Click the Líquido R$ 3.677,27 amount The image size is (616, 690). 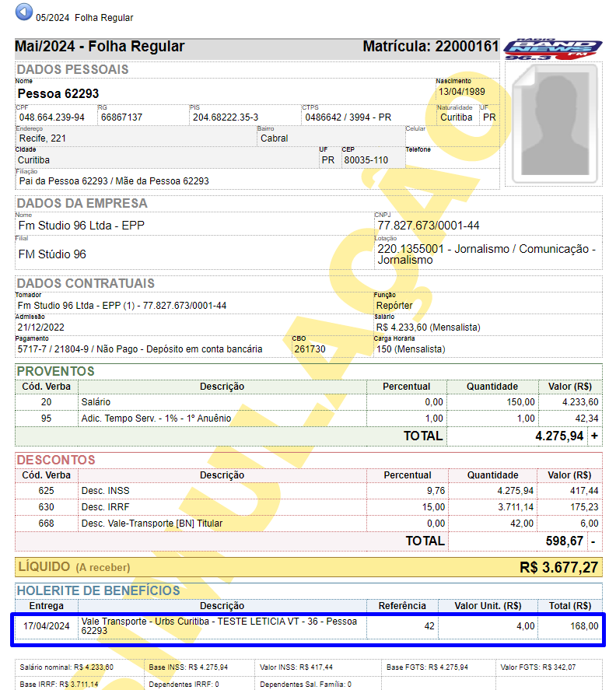coord(558,567)
